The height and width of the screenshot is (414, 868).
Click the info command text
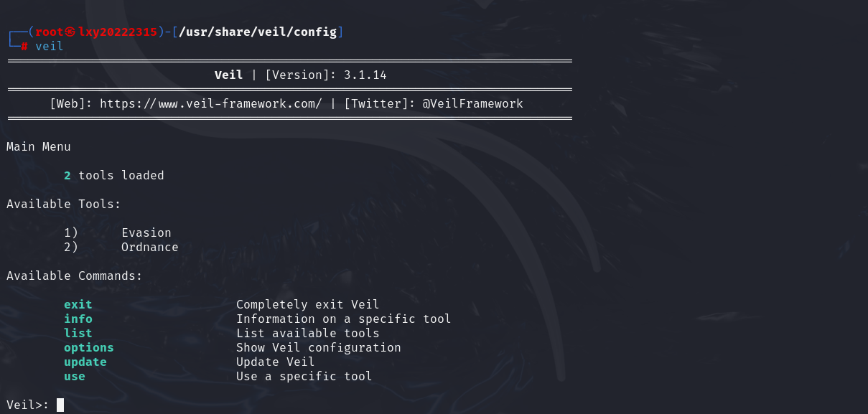78,319
